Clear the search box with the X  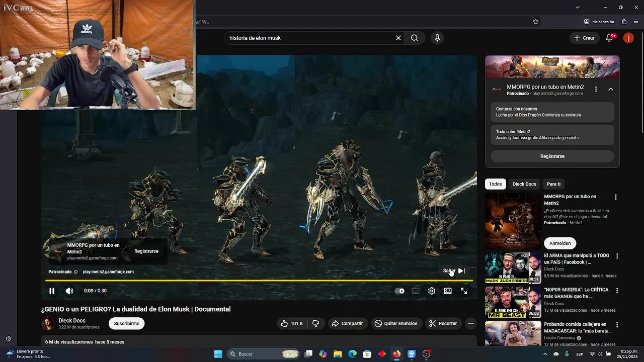[398, 38]
